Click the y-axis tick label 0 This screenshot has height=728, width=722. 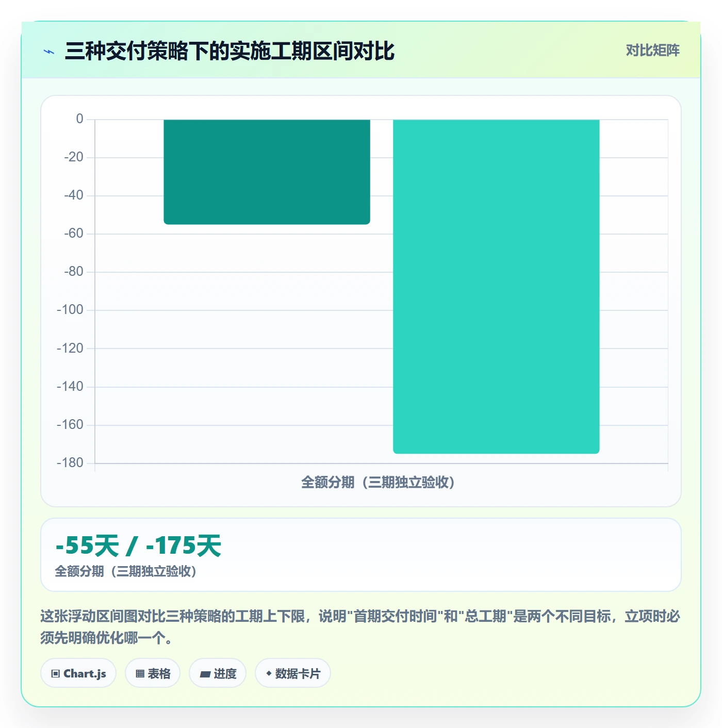click(79, 119)
